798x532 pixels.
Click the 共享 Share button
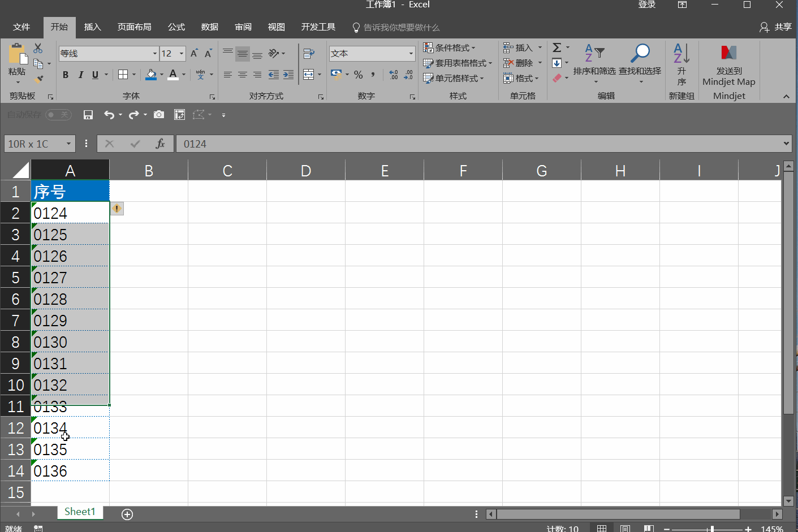tap(775, 27)
